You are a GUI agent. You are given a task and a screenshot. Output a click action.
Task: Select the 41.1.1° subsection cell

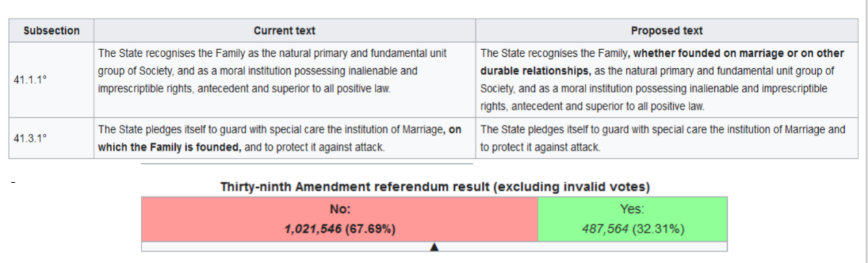51,80
